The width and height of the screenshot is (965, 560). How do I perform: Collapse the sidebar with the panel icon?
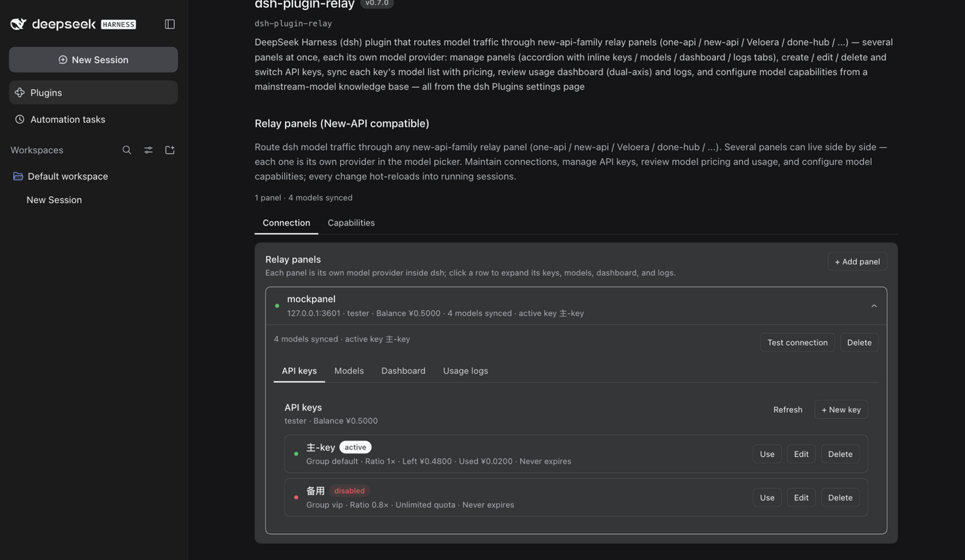pos(170,24)
